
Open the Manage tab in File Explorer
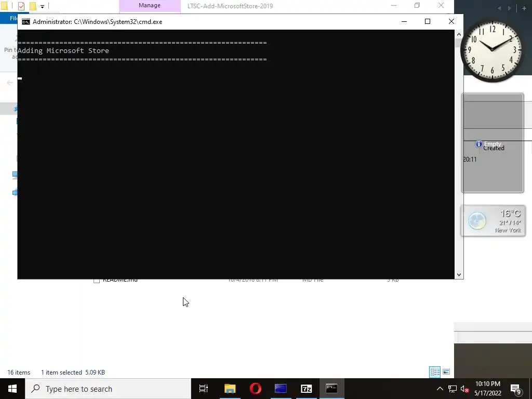point(150,5)
